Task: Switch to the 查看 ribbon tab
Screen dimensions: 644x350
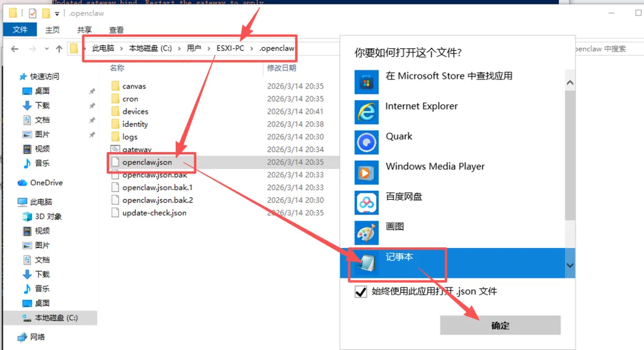Action: 116,30
